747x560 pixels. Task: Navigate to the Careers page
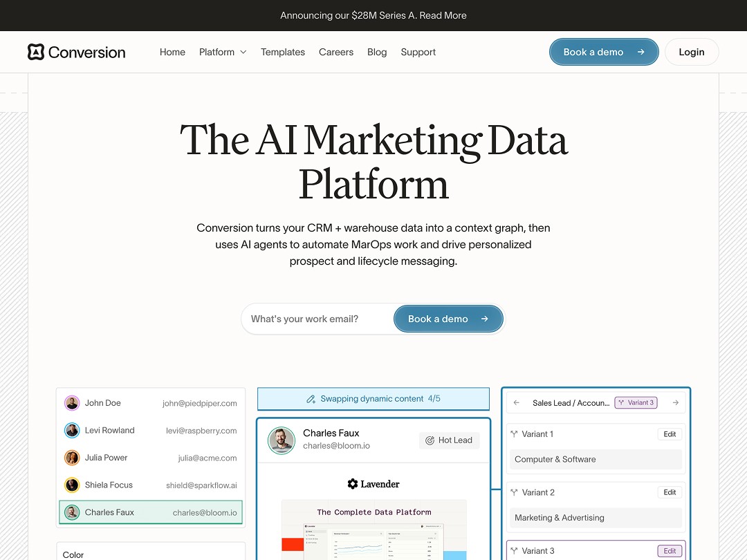click(336, 52)
